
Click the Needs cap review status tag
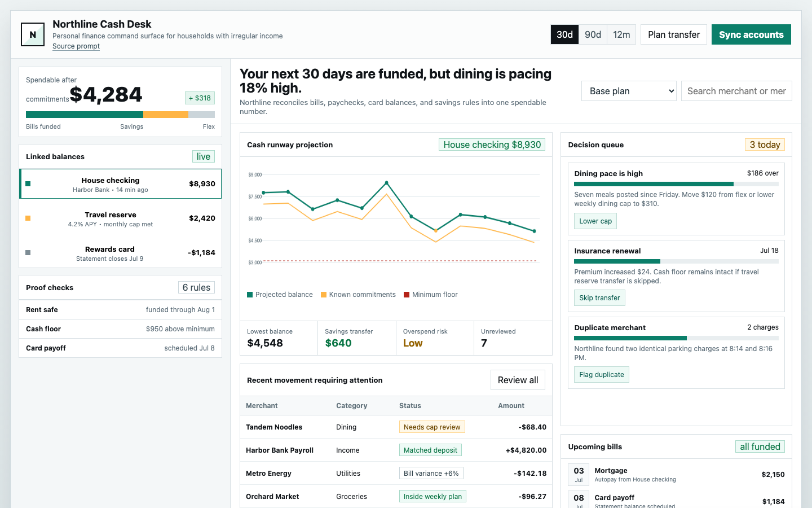[x=432, y=427]
